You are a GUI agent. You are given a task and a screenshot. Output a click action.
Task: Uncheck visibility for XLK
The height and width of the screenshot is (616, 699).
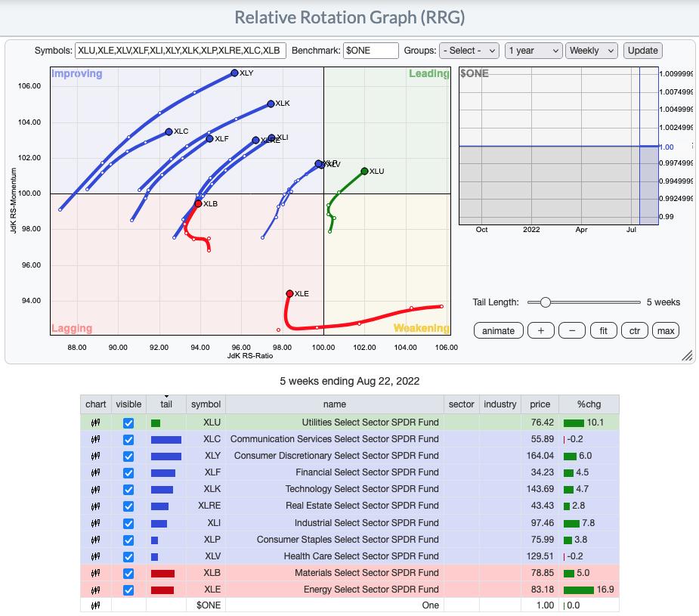[x=128, y=490]
